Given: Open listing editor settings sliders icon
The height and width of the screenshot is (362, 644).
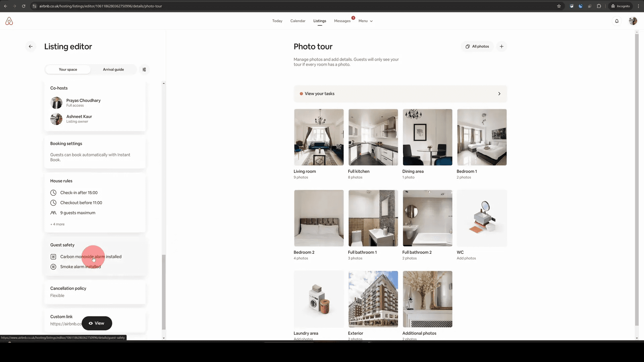Looking at the screenshot, I should pyautogui.click(x=144, y=70).
